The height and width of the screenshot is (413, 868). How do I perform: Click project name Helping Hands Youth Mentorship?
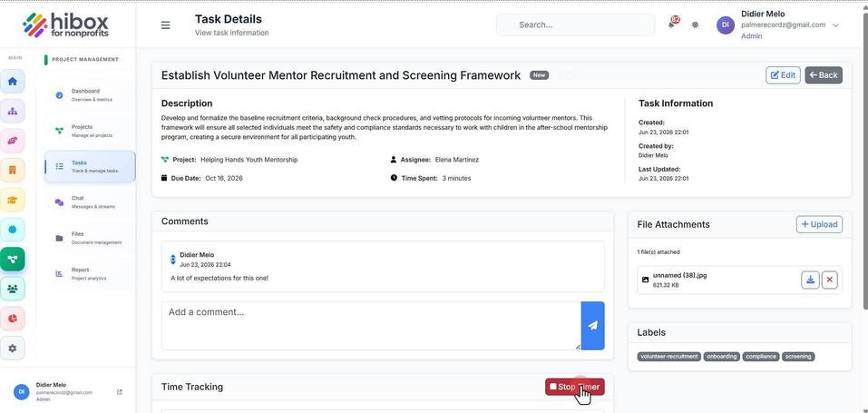pos(249,160)
